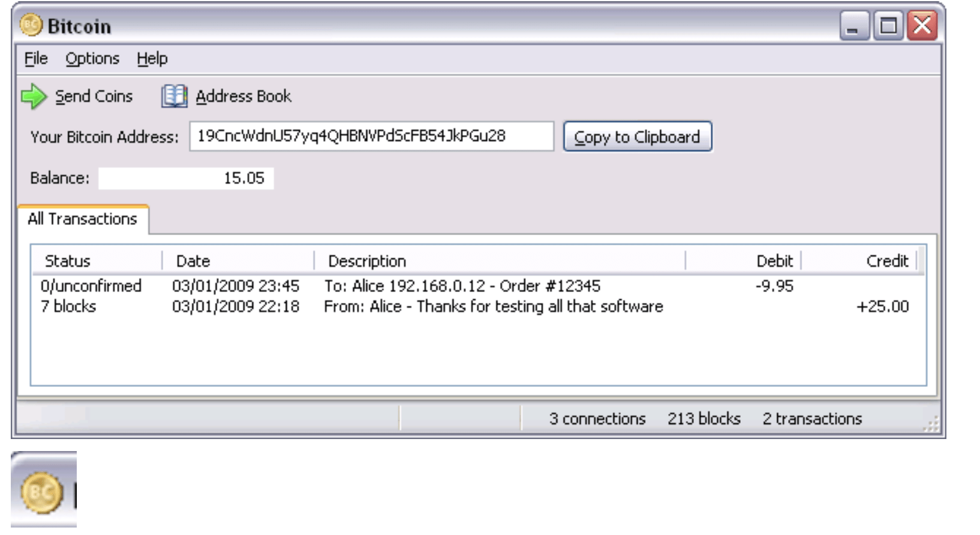
Task: Open the File menu
Action: click(36, 59)
